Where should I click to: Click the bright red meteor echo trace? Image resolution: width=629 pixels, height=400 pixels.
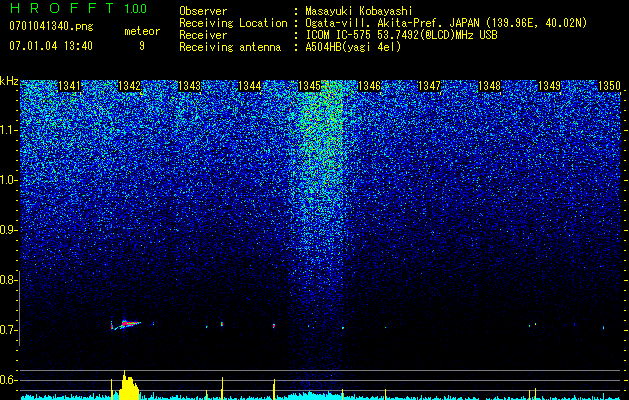click(x=126, y=324)
